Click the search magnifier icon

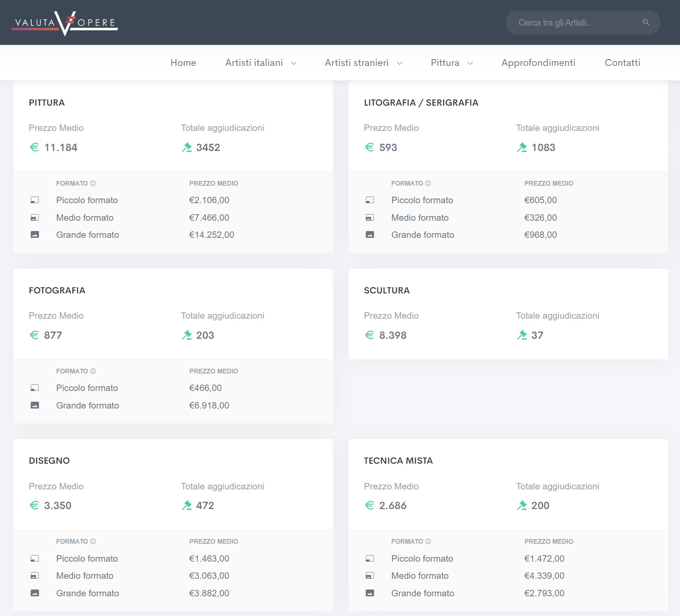pos(646,22)
